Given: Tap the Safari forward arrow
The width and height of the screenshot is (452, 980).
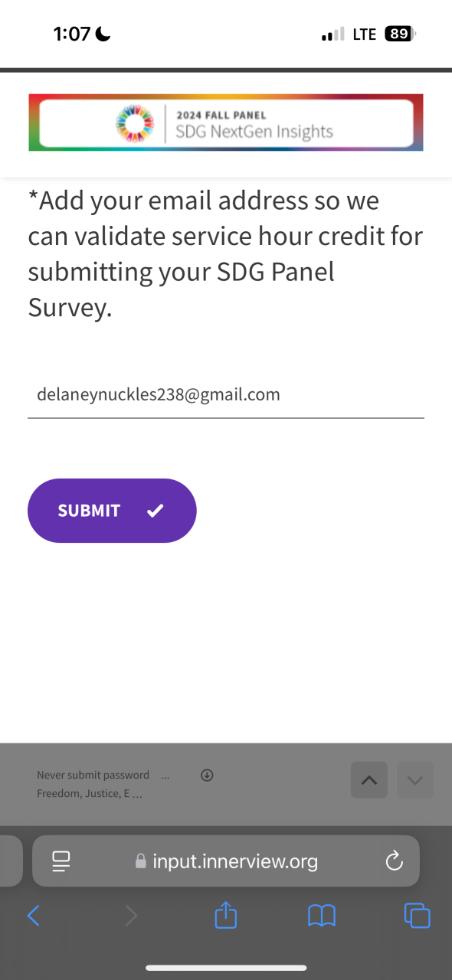Looking at the screenshot, I should 131,915.
